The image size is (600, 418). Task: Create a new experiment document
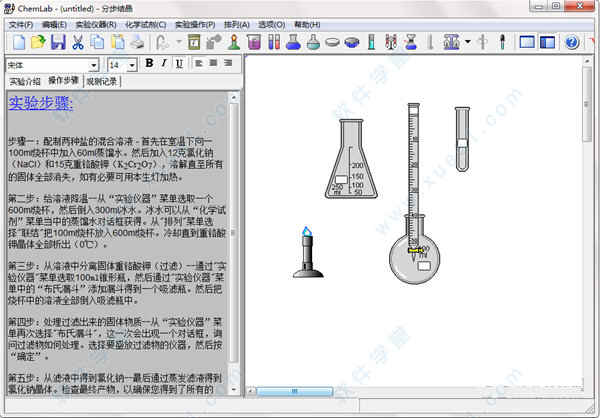click(x=19, y=42)
